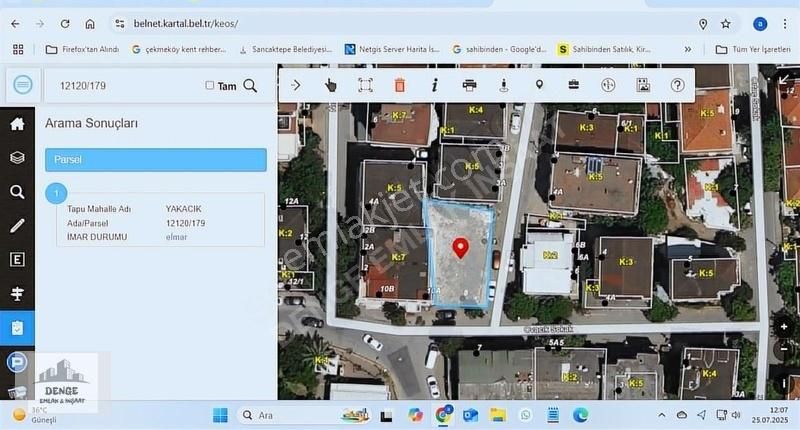Click the magnifier search button beside Tam
Screen dimensions: 800x430
tap(250, 86)
